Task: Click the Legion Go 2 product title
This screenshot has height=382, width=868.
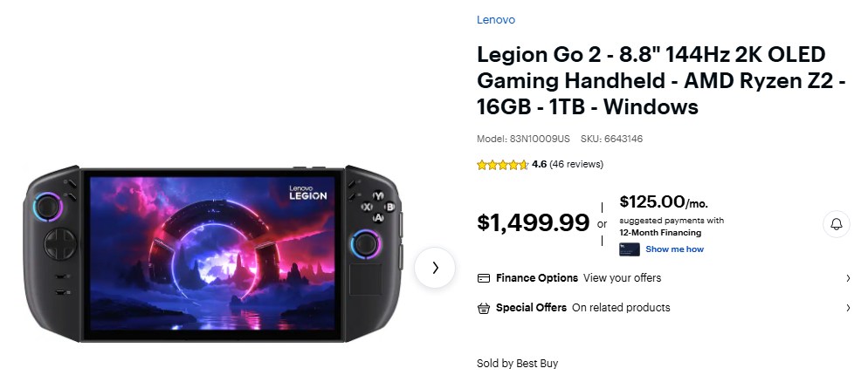Action: (651, 80)
